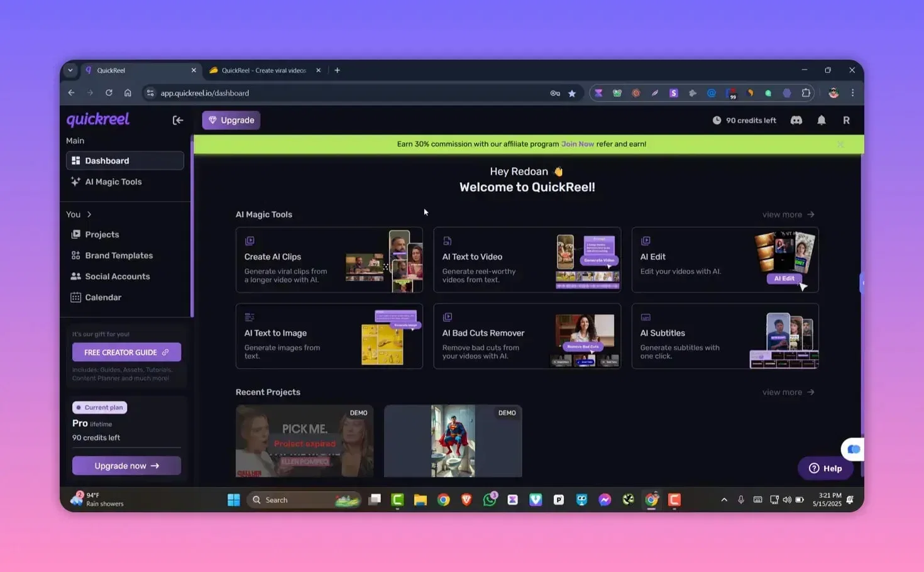Click the clock icon beside credits counter

[716, 120]
